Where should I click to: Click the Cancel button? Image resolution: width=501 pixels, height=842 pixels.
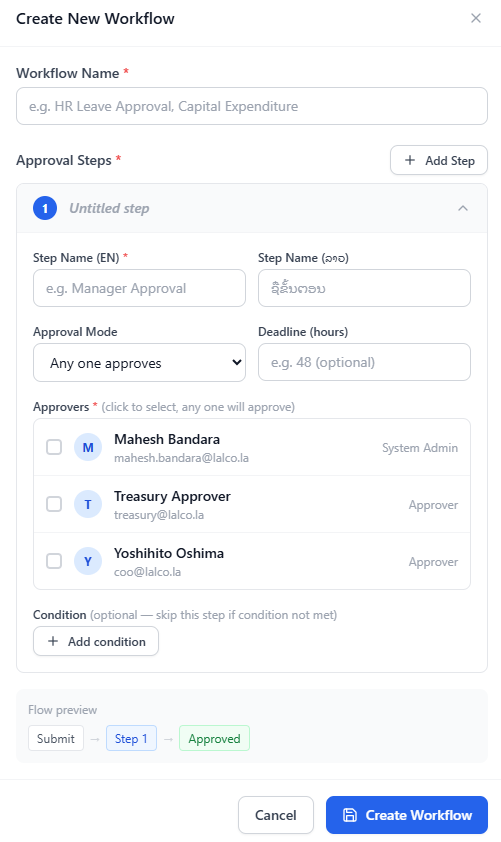[x=275, y=815]
